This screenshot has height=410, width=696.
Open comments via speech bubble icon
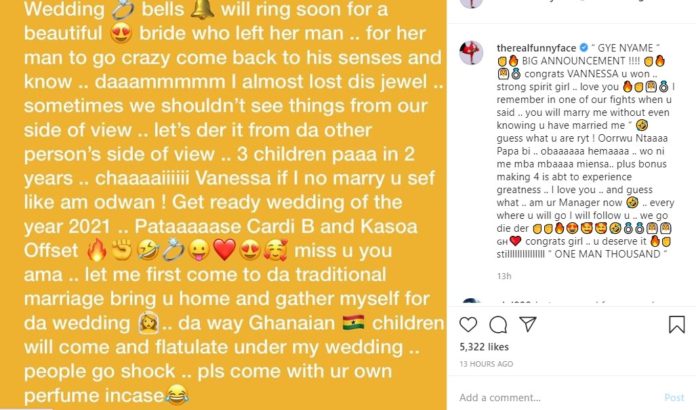click(498, 325)
